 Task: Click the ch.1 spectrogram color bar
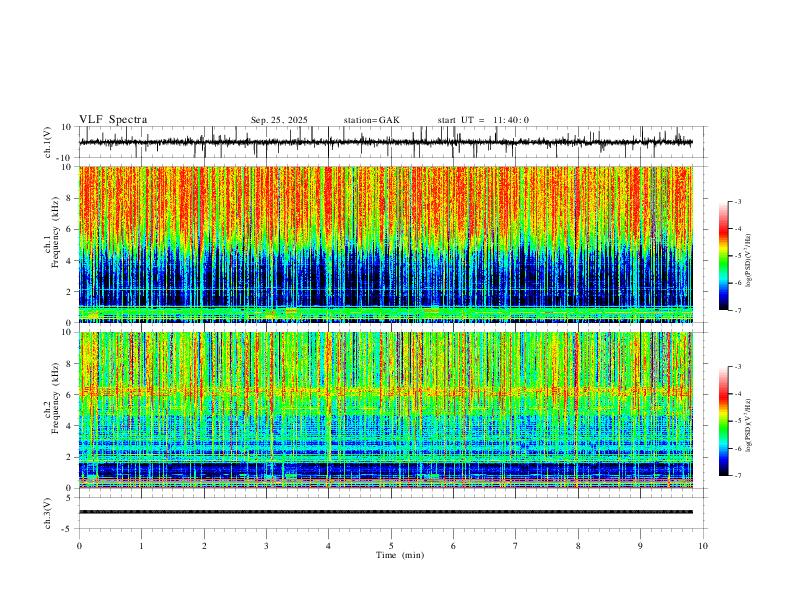[723, 256]
